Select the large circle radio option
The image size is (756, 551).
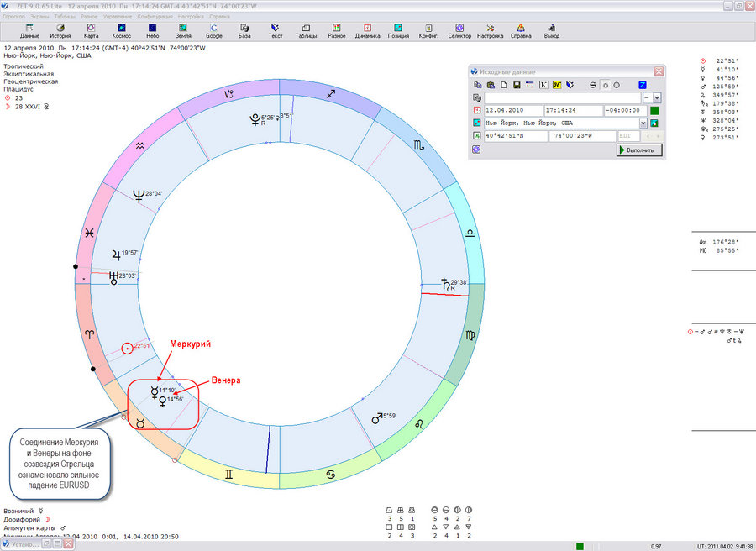(x=617, y=85)
